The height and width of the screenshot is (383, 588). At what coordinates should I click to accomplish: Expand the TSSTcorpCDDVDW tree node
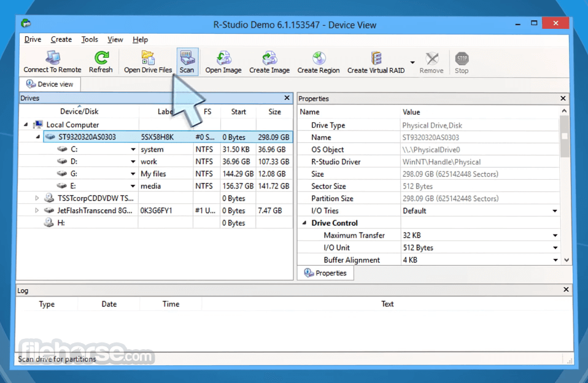pos(37,198)
